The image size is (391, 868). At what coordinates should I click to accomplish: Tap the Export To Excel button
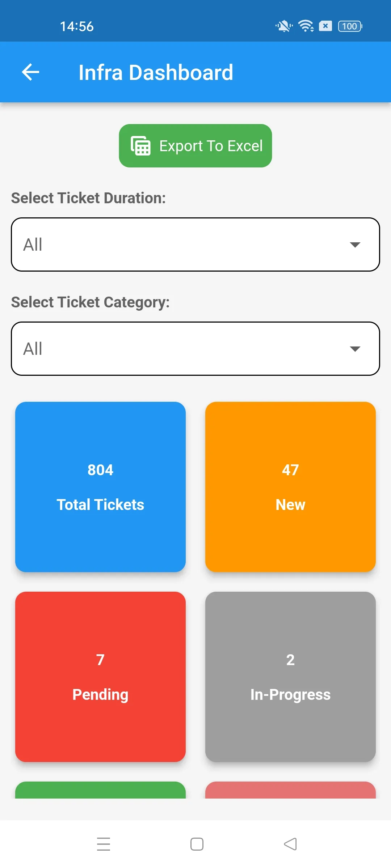pyautogui.click(x=195, y=146)
